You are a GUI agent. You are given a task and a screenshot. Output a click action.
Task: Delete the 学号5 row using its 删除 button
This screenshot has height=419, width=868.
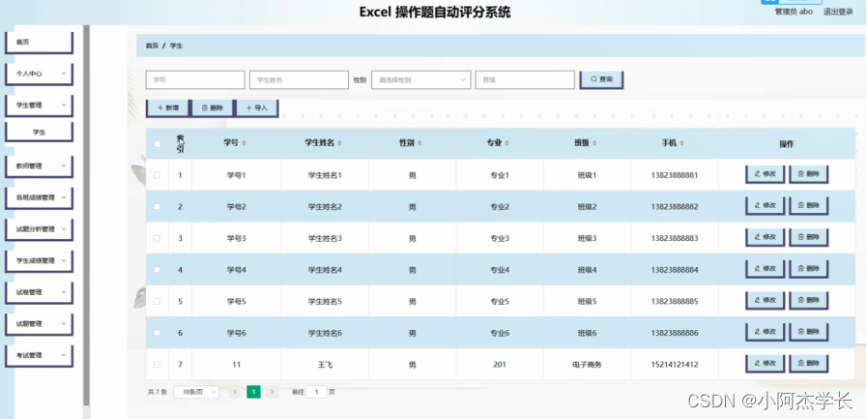(x=809, y=300)
